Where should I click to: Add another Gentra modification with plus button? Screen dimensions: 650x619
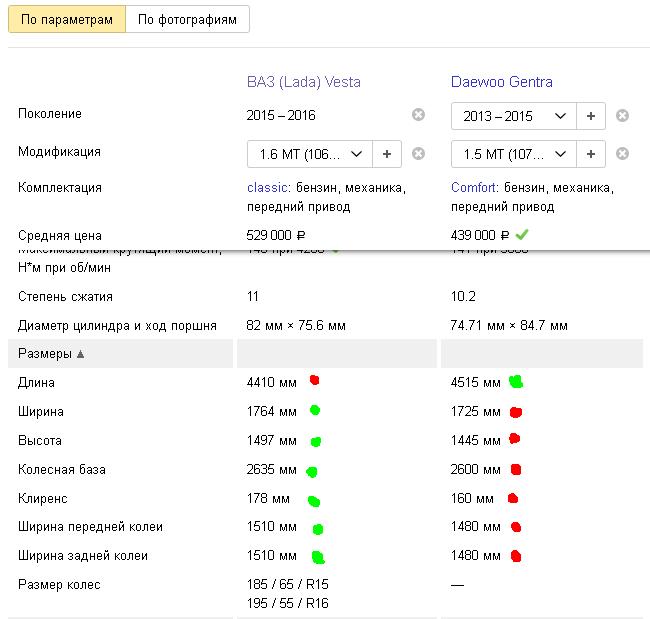click(x=591, y=154)
